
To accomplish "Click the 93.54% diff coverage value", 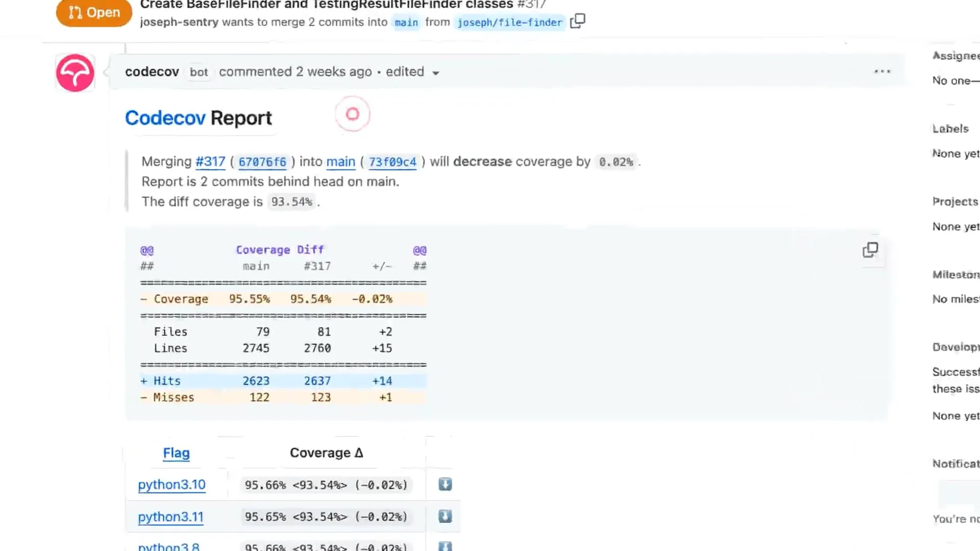I will 291,202.
